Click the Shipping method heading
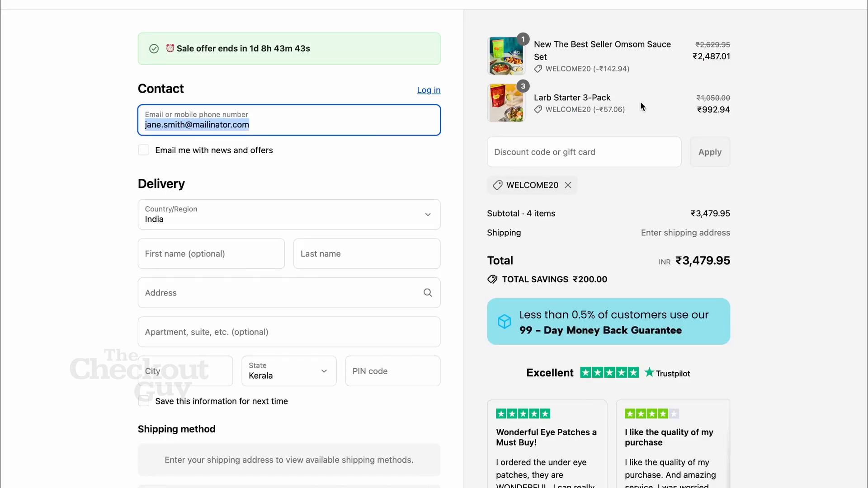Image resolution: width=868 pixels, height=488 pixels. pyautogui.click(x=176, y=429)
